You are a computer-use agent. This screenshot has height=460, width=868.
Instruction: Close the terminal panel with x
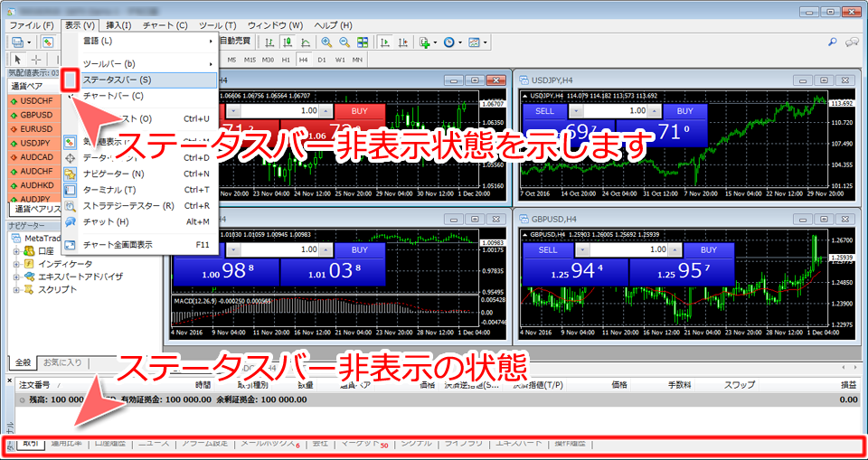[x=10, y=381]
